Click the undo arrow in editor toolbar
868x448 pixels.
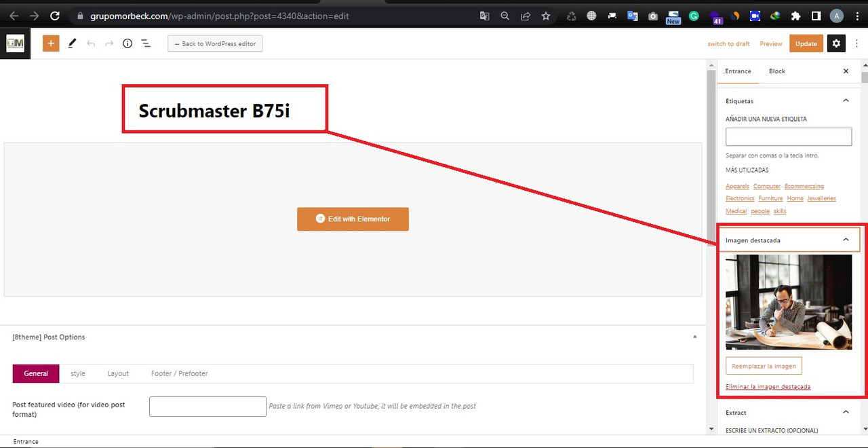pyautogui.click(x=91, y=43)
